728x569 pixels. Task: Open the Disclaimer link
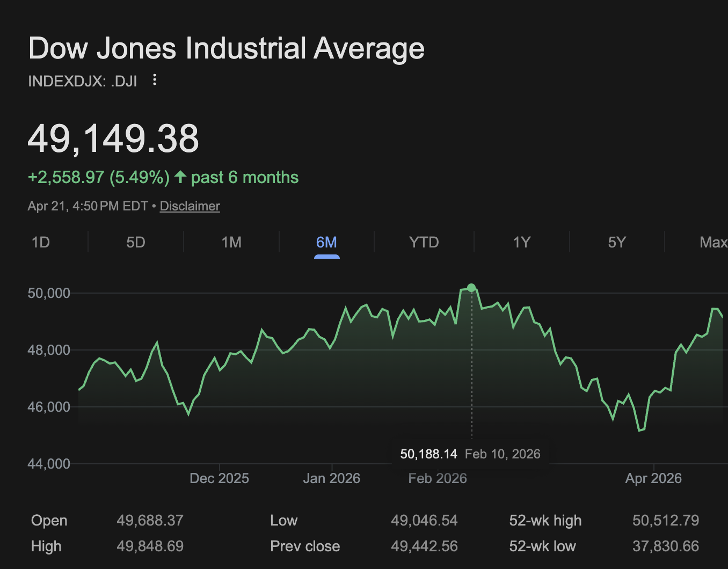(x=190, y=206)
